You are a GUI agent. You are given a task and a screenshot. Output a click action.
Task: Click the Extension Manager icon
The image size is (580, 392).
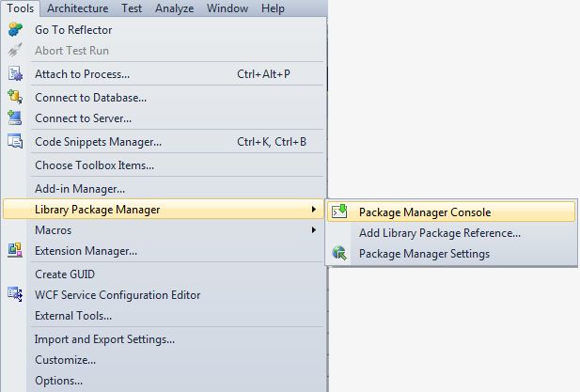tap(15, 251)
